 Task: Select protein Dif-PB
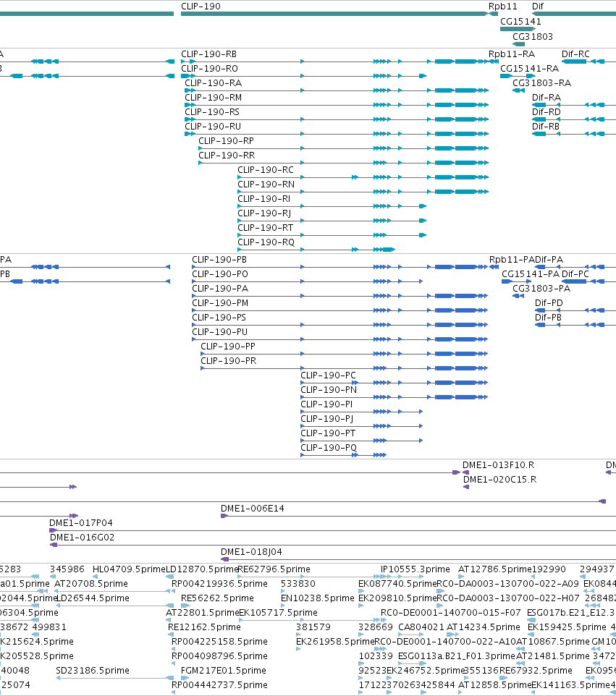pos(548,318)
